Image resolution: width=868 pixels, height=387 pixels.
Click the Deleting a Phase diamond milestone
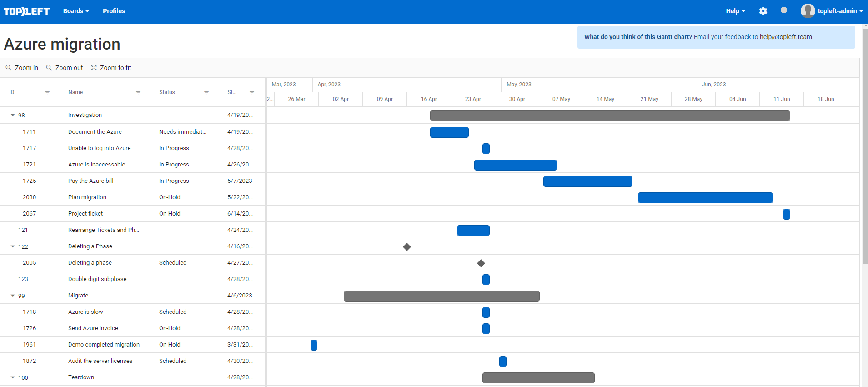coord(407,247)
